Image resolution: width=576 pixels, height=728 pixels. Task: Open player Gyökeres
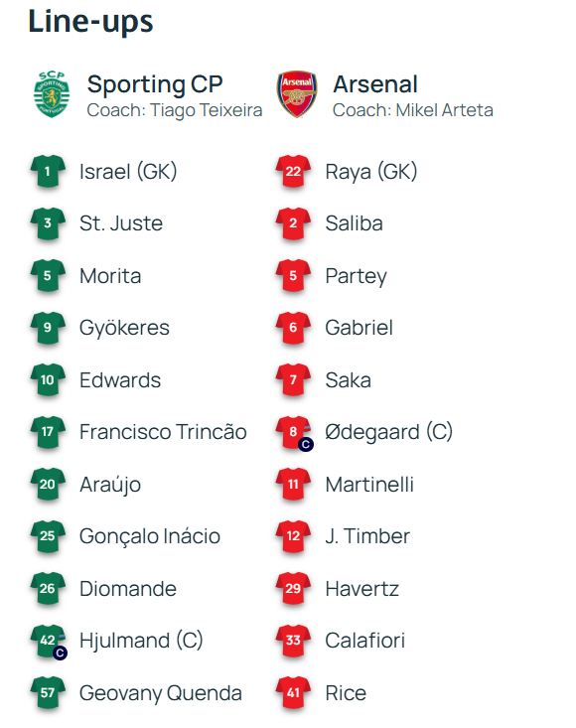(124, 329)
